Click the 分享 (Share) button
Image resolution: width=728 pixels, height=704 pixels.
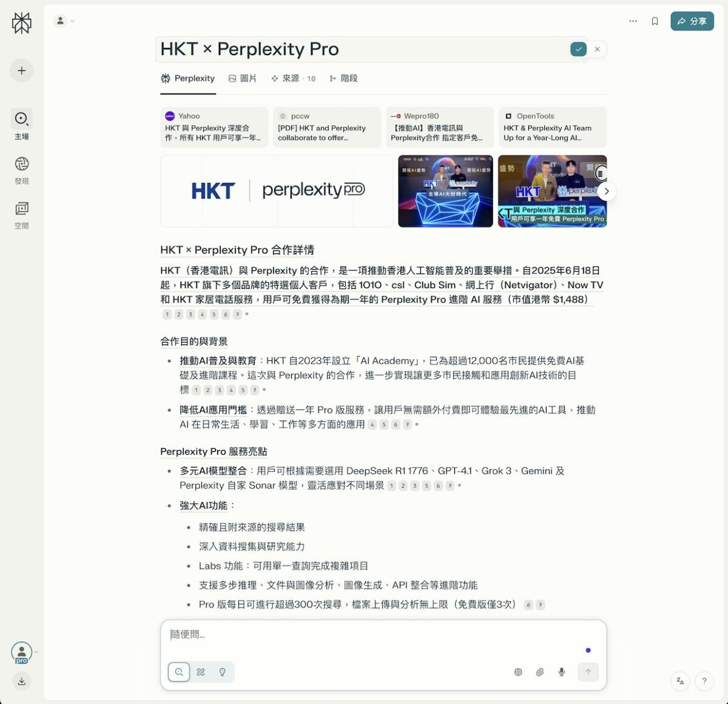pyautogui.click(x=692, y=21)
